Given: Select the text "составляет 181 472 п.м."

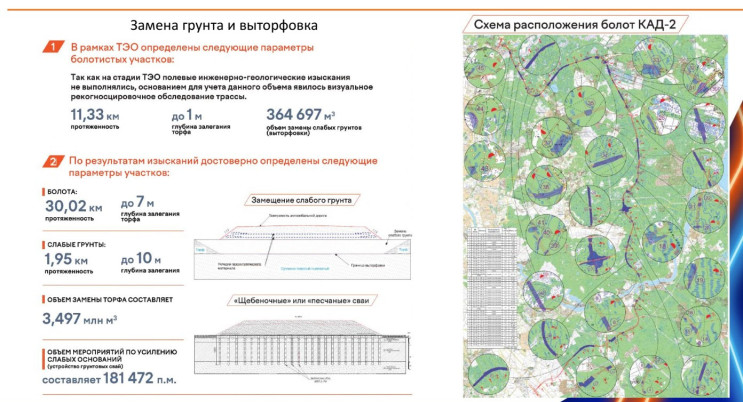Looking at the screenshot, I should 109,379.
